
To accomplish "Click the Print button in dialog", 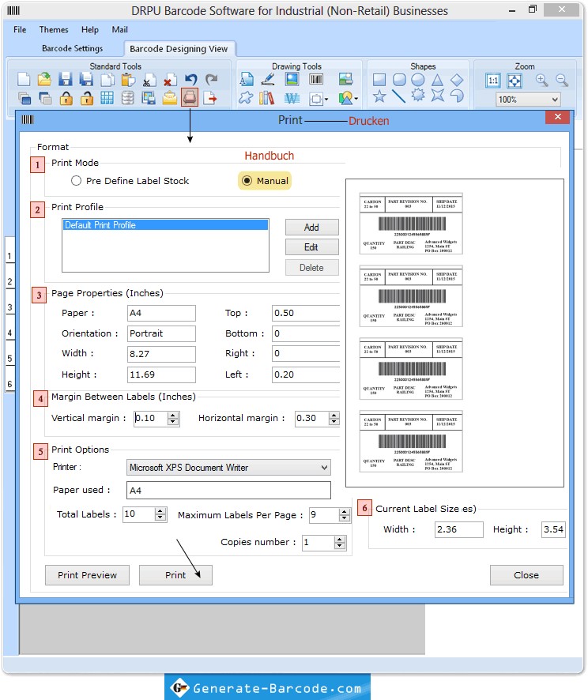I will coord(175,575).
